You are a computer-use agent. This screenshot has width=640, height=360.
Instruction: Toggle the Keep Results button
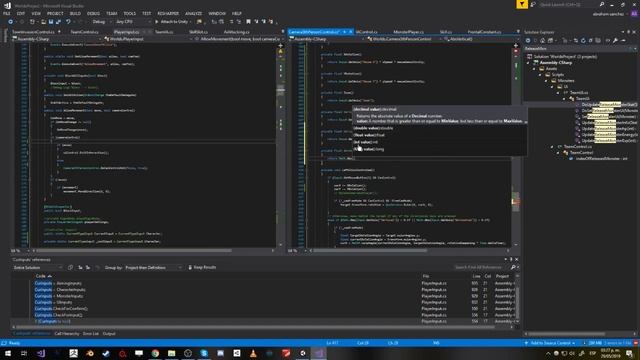(x=202, y=268)
